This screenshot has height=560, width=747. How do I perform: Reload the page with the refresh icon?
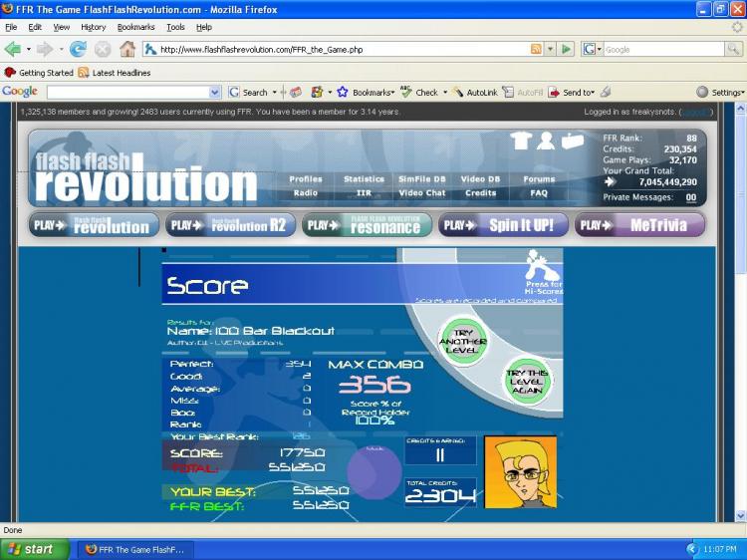pyautogui.click(x=78, y=49)
